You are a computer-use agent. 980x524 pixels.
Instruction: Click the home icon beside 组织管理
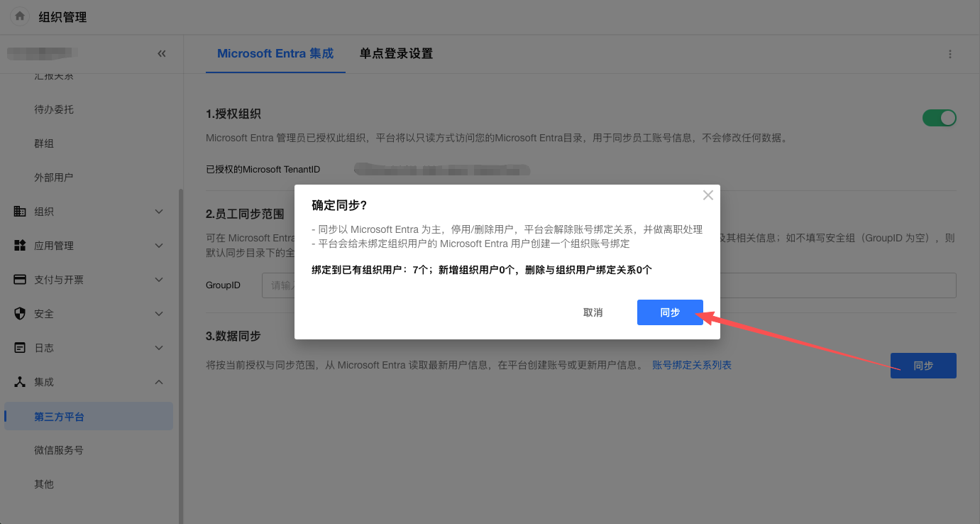(20, 16)
